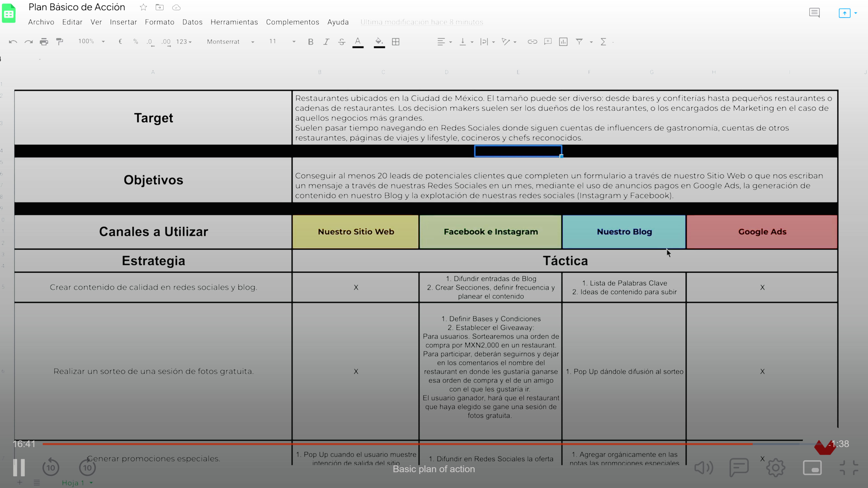The height and width of the screenshot is (488, 868).
Task: Star the Plan Básico de Acción document
Action: (143, 7)
